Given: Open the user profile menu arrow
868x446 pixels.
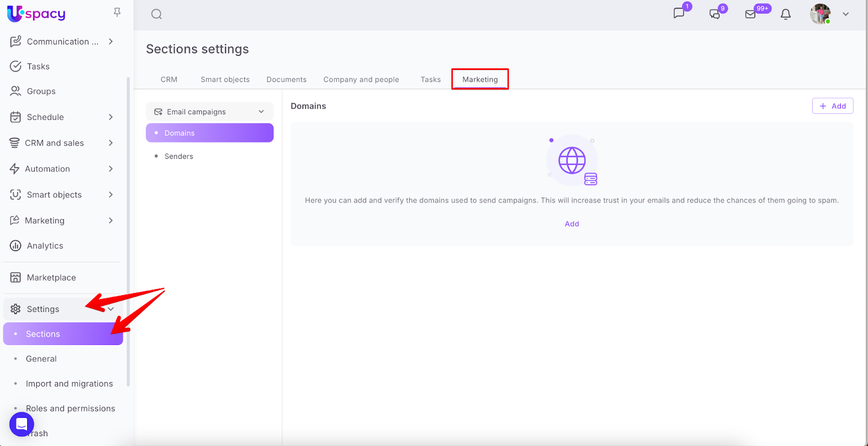Looking at the screenshot, I should coord(845,14).
